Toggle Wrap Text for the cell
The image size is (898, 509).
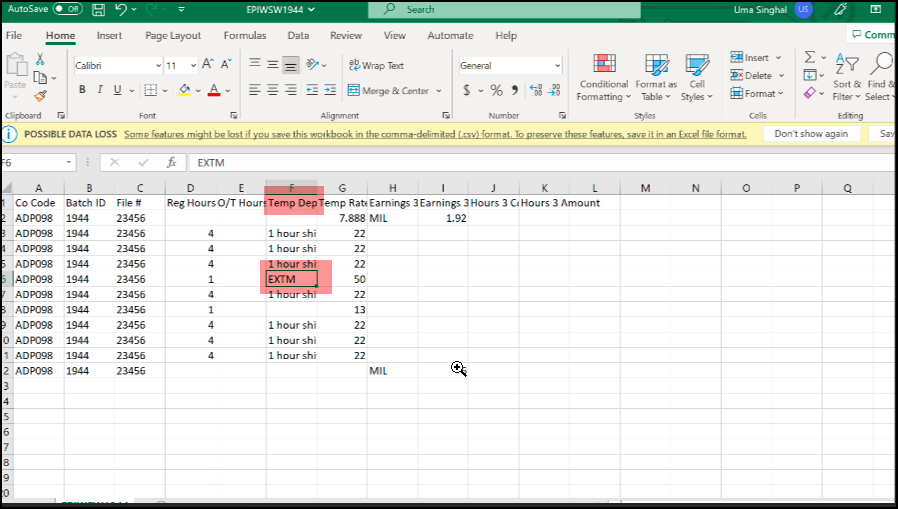point(376,65)
